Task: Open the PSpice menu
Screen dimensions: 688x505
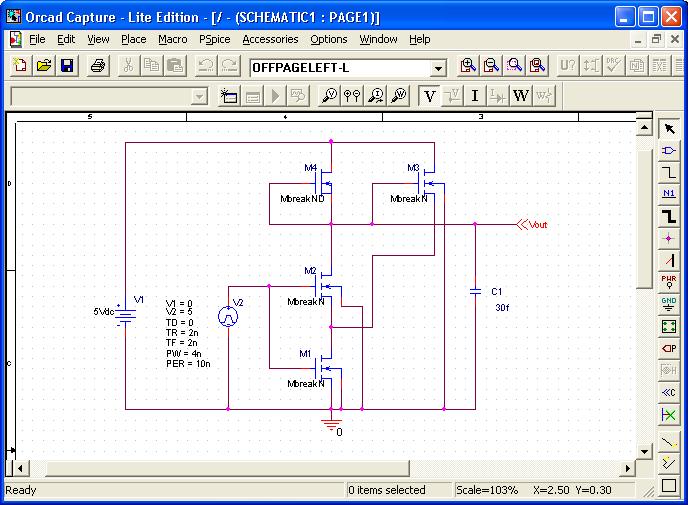Action: pyautogui.click(x=215, y=39)
